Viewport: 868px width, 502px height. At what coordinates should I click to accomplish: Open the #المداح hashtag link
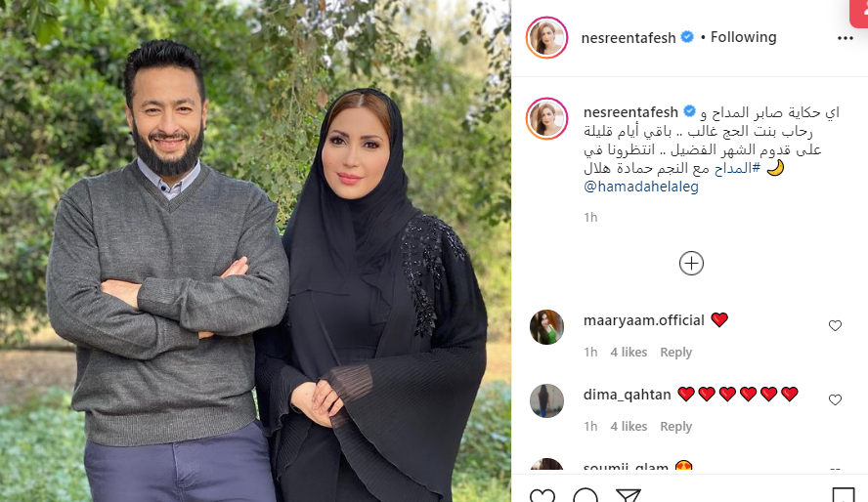(737, 168)
